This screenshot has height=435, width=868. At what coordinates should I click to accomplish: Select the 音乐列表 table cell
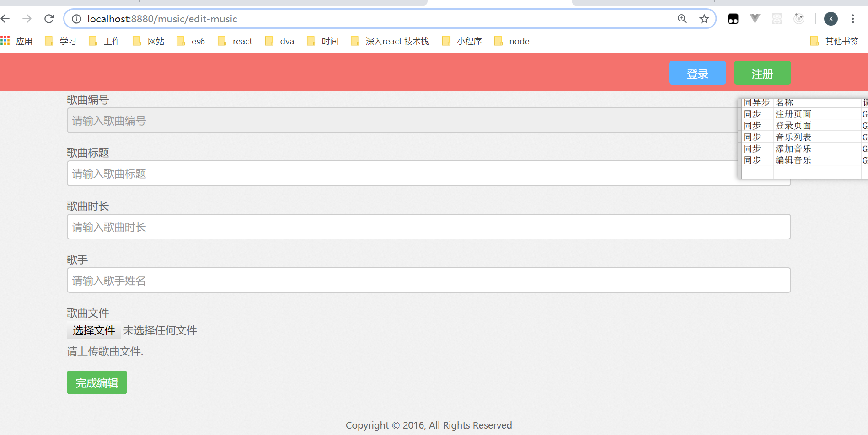click(x=817, y=137)
